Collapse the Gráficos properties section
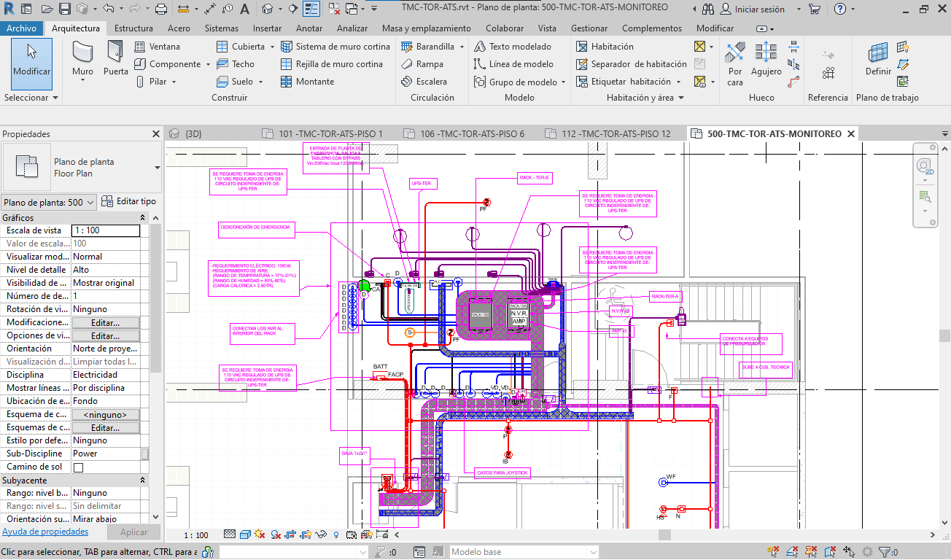 143,218
